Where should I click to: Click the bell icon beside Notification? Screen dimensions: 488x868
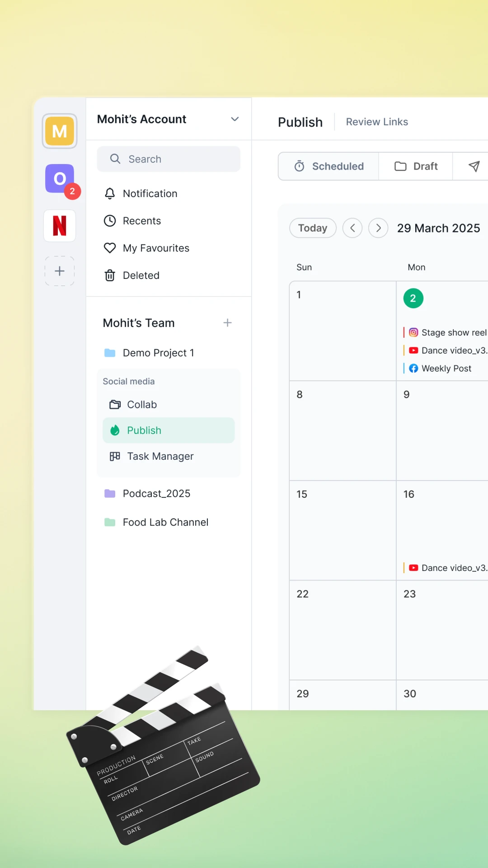click(x=110, y=193)
